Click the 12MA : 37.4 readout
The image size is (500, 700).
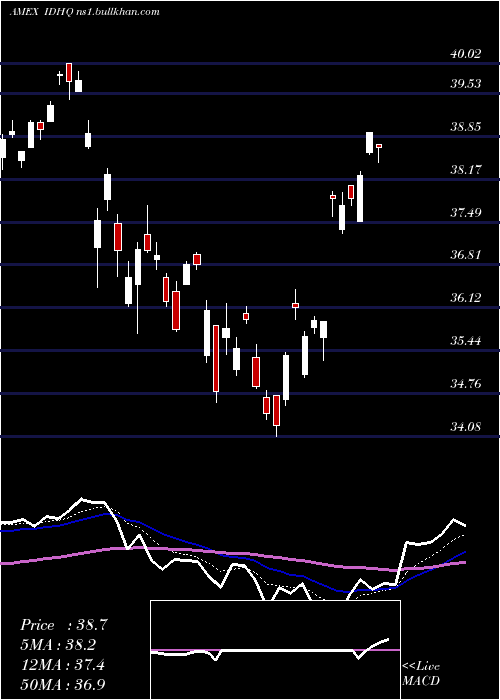coord(64,665)
